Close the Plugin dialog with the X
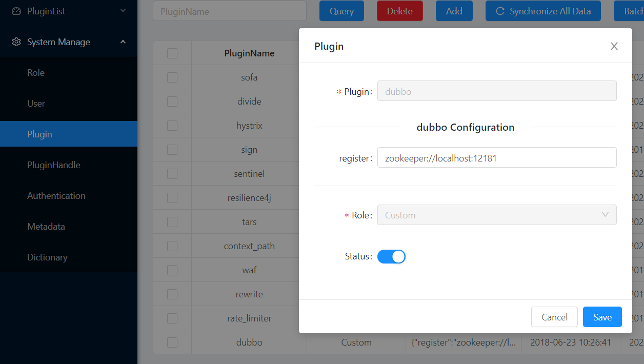 614,46
